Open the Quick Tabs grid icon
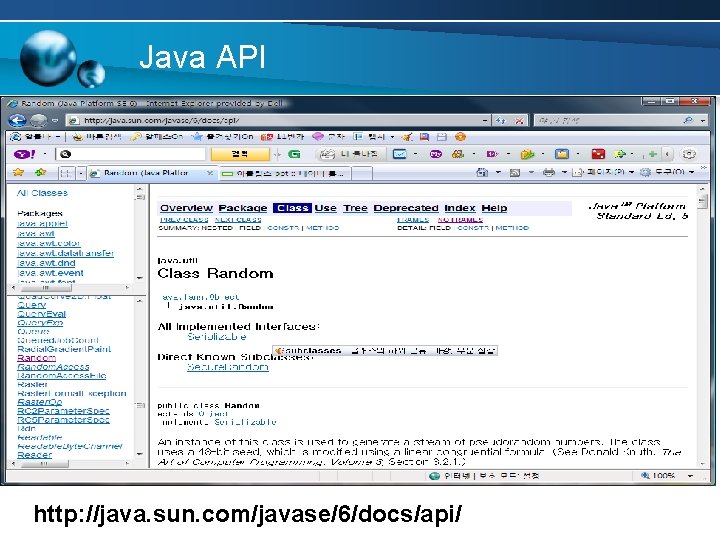 tap(66, 174)
